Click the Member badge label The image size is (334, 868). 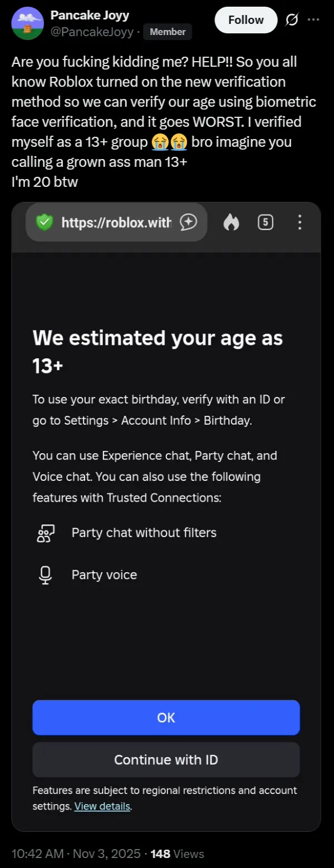pyautogui.click(x=168, y=32)
